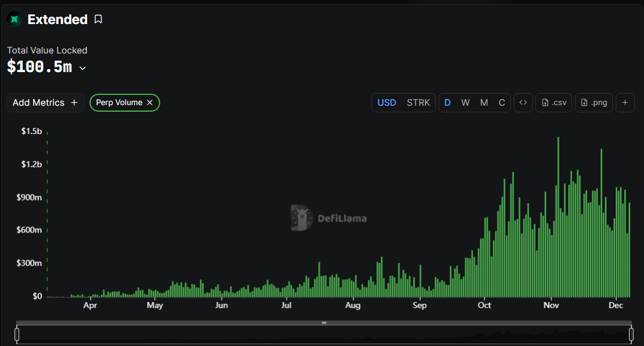This screenshot has height=346, width=644.
Task: Switch denomination to STRK
Action: (418, 103)
